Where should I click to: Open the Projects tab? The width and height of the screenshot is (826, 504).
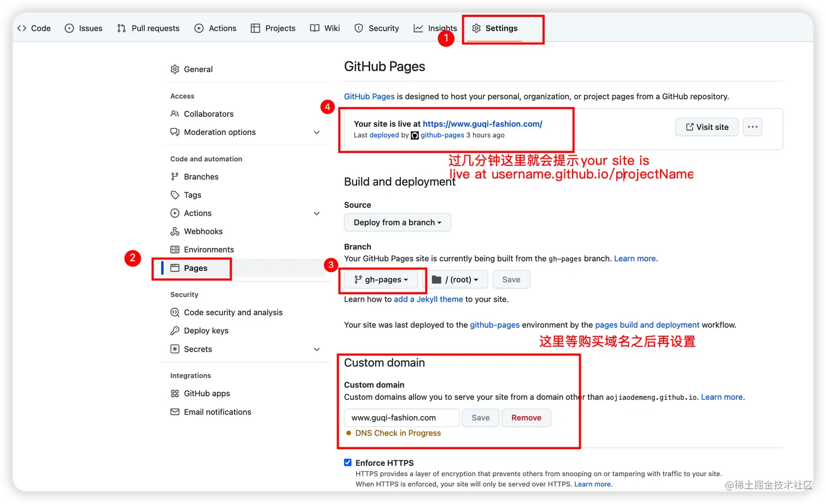click(273, 28)
